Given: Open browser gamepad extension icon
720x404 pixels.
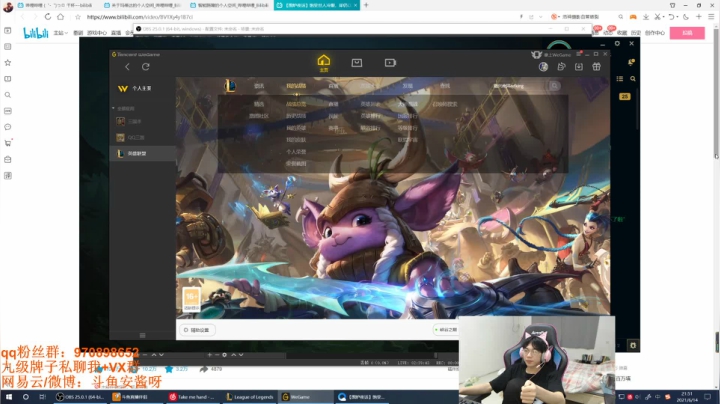Looking at the screenshot, I should click(x=633, y=17).
